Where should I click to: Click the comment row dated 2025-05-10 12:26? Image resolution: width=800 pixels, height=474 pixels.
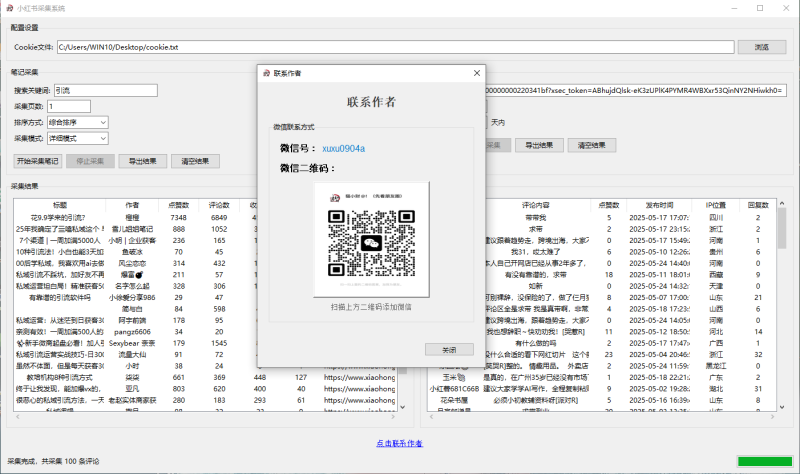pyautogui.click(x=659, y=252)
